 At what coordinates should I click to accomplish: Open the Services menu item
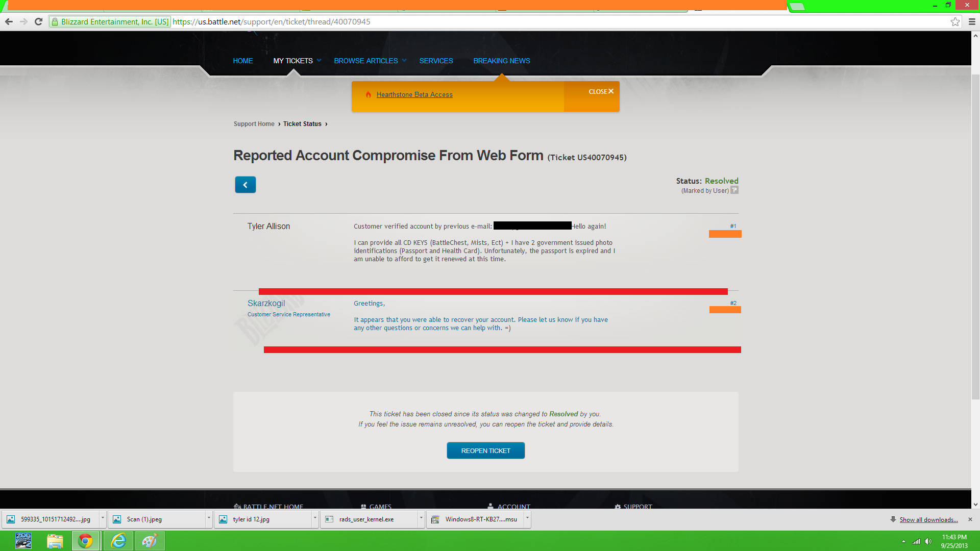point(436,61)
